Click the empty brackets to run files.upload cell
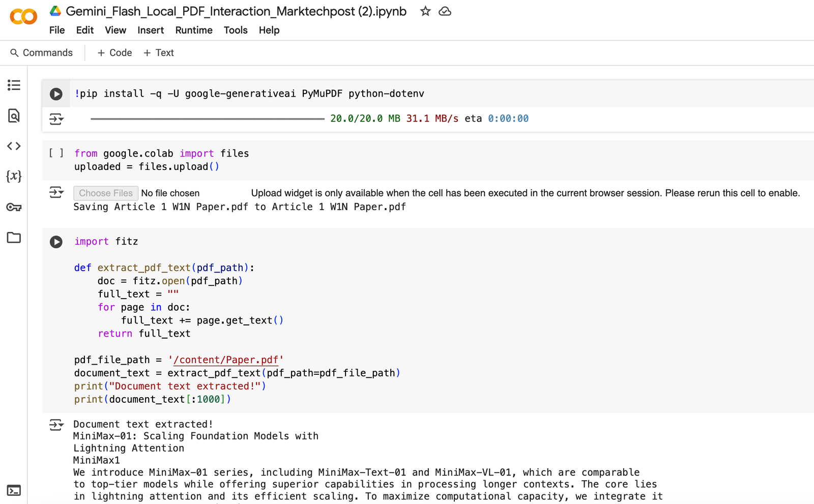 56,153
